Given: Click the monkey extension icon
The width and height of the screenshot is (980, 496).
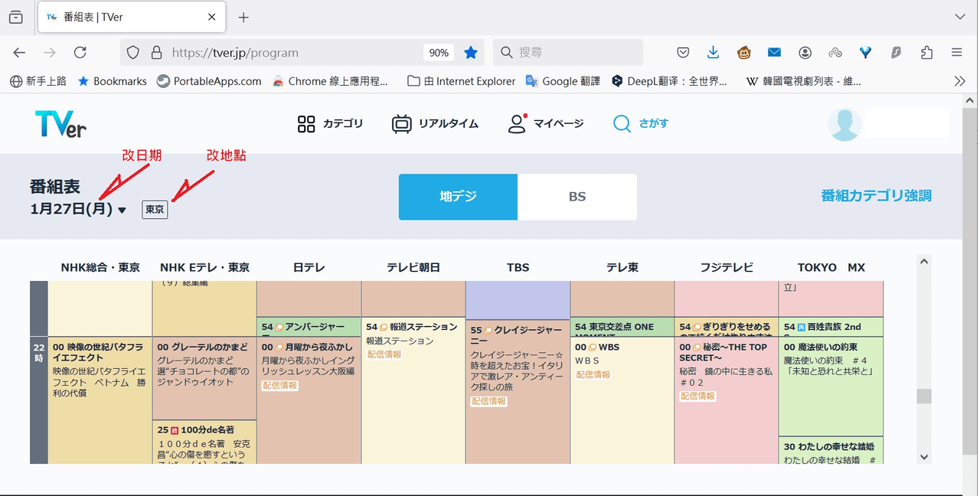Looking at the screenshot, I should click(743, 53).
